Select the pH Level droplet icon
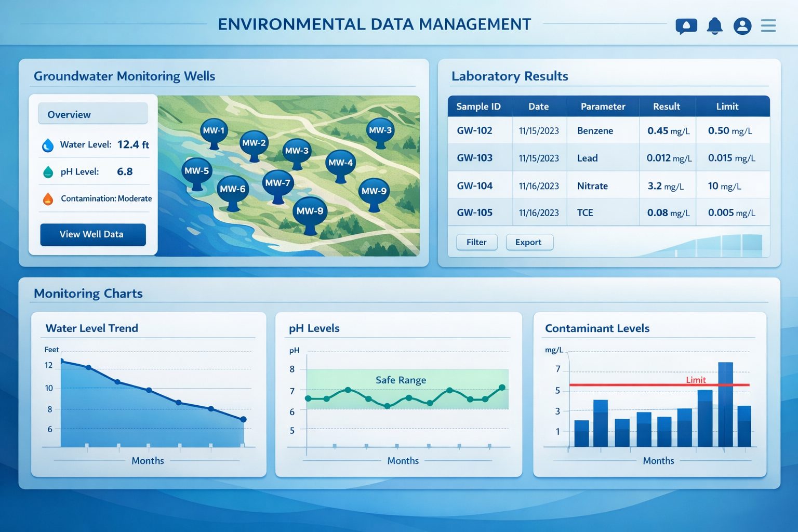 click(x=48, y=171)
